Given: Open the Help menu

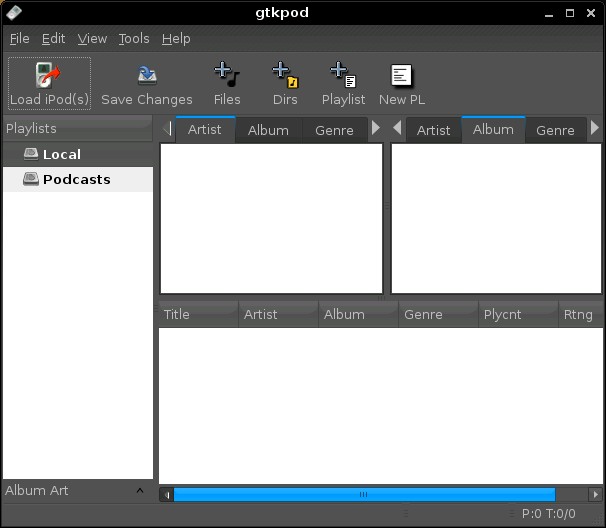Looking at the screenshot, I should coord(176,39).
